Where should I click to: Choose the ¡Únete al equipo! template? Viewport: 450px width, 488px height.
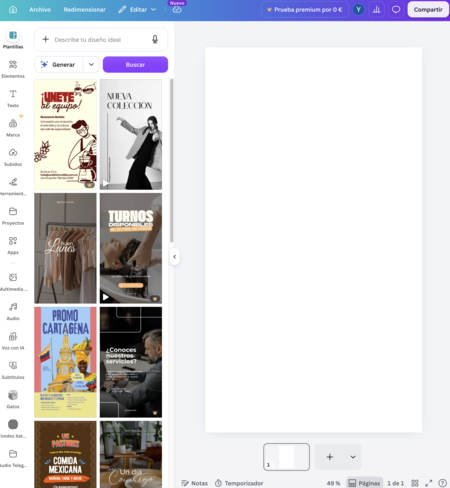coord(65,134)
